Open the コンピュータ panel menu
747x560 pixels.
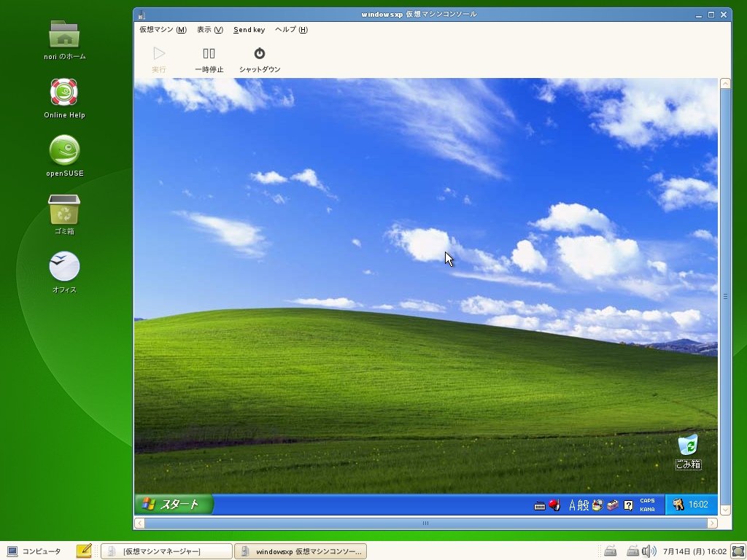click(x=34, y=551)
